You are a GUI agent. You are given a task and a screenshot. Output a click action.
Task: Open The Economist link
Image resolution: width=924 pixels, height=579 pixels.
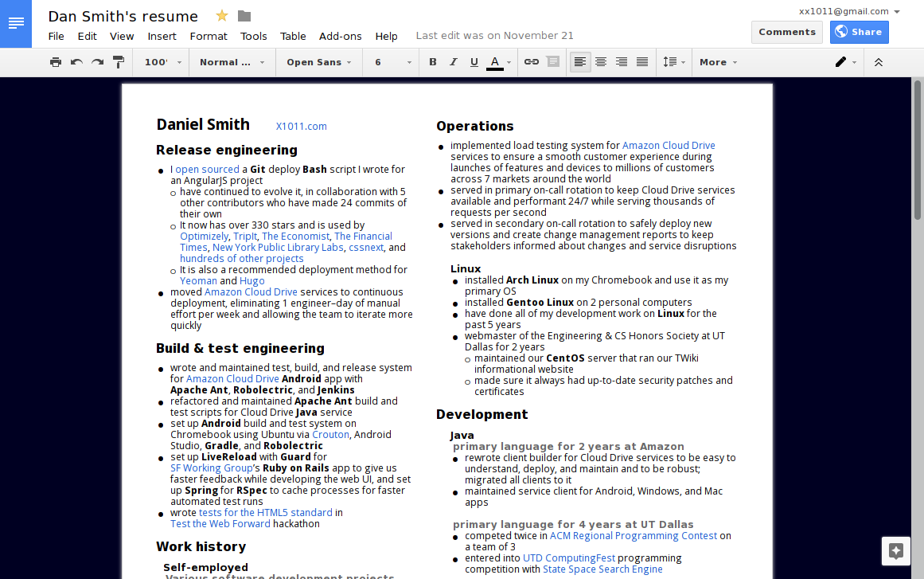click(296, 237)
